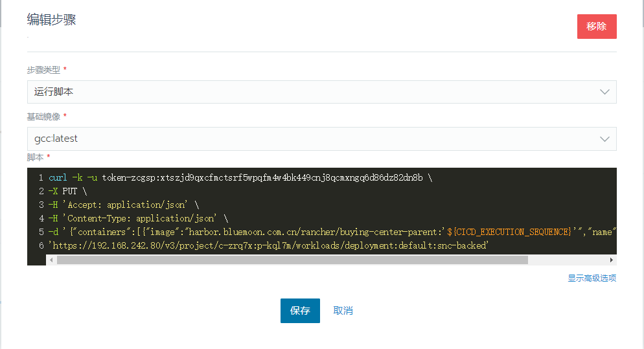Save the step with 保存 button
Image resolution: width=644 pixels, height=349 pixels.
pos(300,311)
